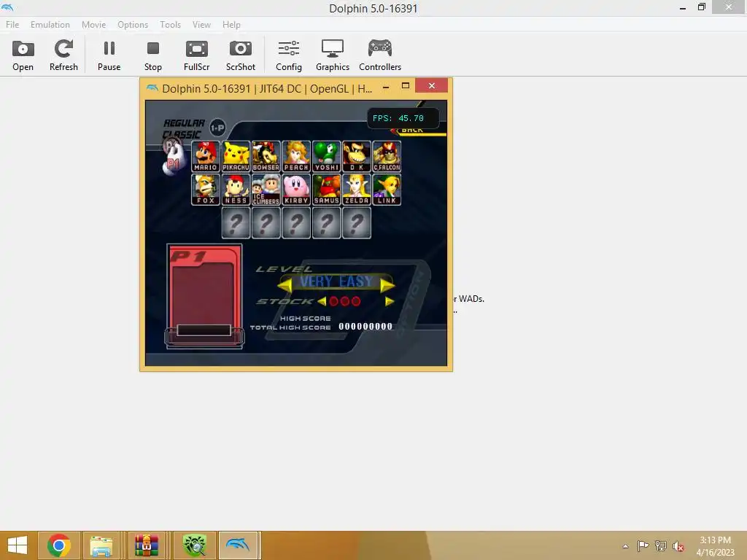Show hidden tray icons arrow
747x560 pixels.
pyautogui.click(x=625, y=546)
